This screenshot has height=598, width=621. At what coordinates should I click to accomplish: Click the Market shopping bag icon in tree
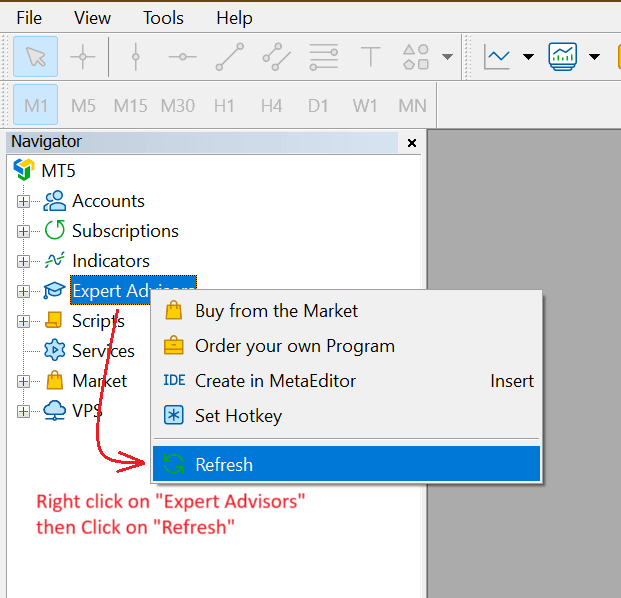[54, 380]
